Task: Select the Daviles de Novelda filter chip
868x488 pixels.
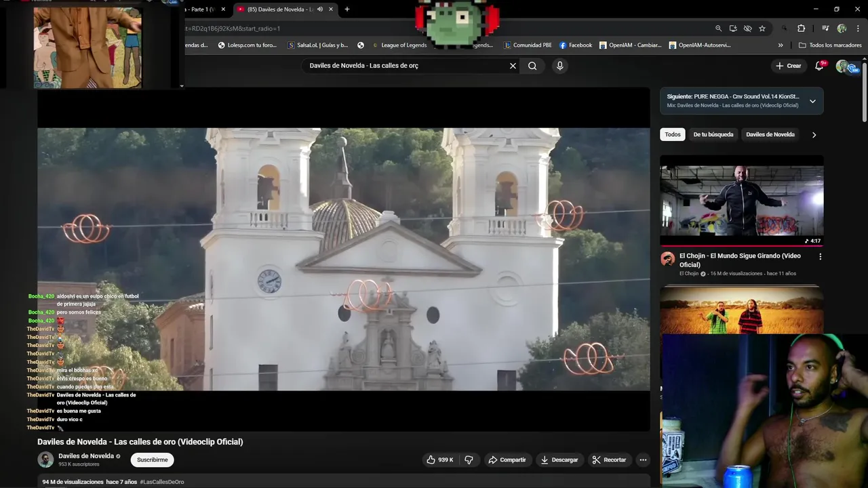Action: click(770, 134)
